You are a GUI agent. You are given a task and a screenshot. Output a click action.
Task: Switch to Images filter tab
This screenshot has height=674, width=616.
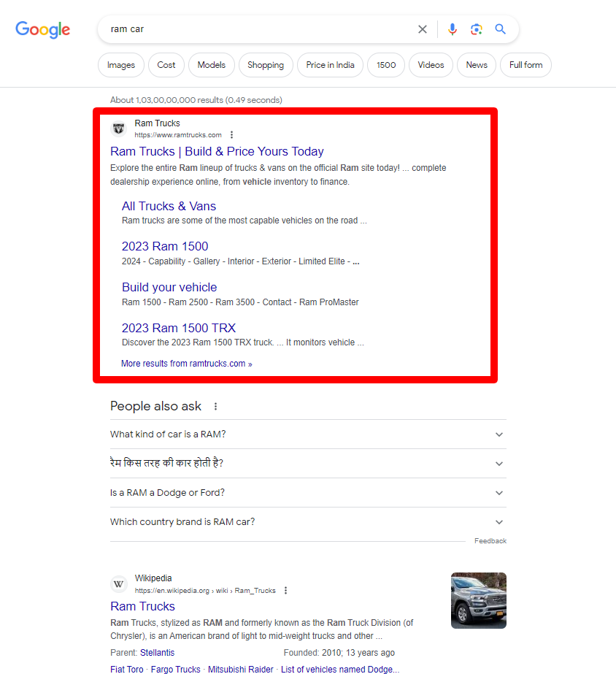point(121,65)
